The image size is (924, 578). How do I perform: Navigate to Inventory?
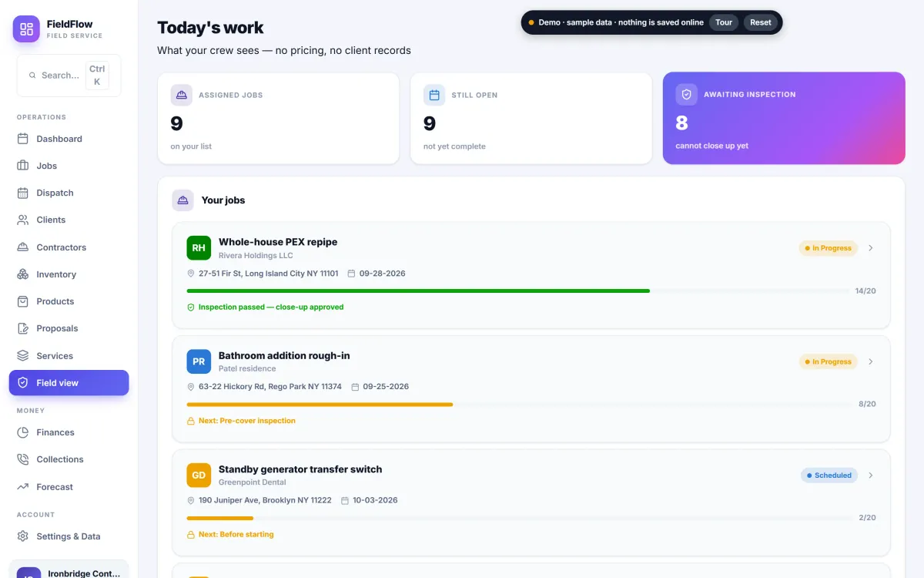(x=69, y=274)
